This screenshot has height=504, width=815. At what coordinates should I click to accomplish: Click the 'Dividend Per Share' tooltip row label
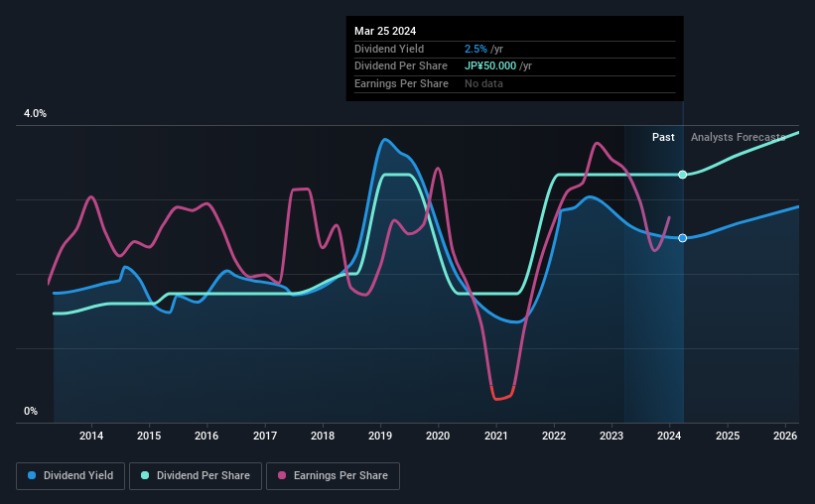pos(401,66)
